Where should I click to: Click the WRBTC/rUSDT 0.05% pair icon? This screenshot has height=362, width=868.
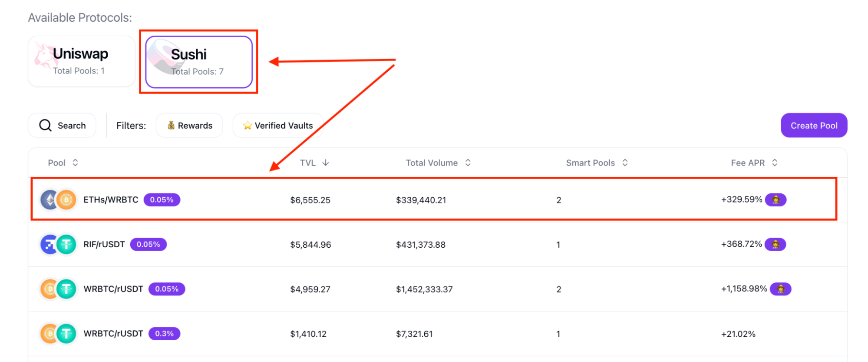click(58, 289)
